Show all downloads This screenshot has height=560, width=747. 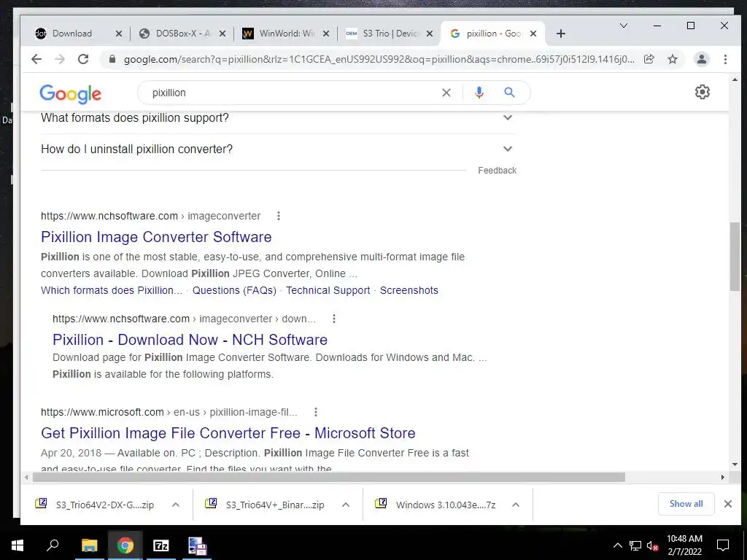pos(686,504)
